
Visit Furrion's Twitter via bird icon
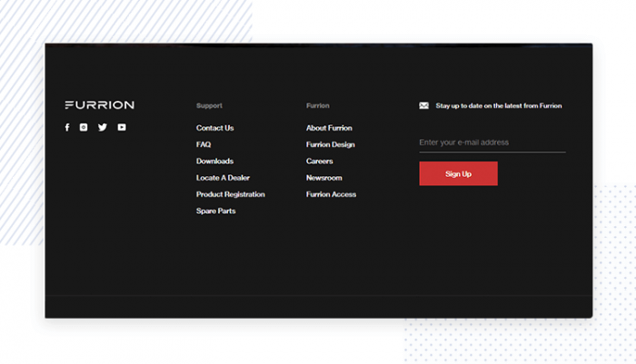pyautogui.click(x=103, y=128)
